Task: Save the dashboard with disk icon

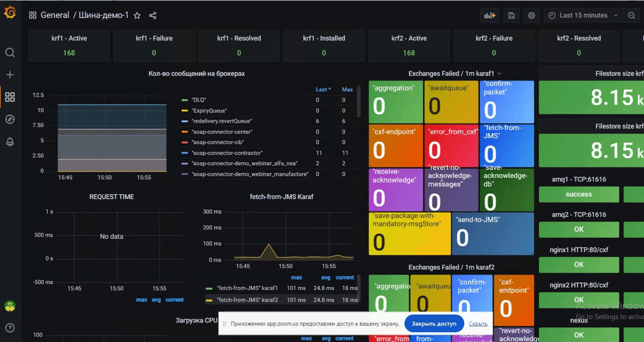Action: pos(511,16)
